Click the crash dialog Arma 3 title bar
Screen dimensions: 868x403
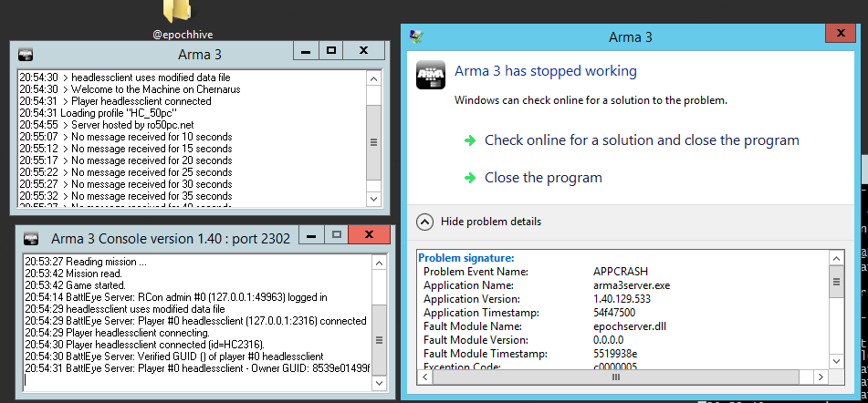631,37
